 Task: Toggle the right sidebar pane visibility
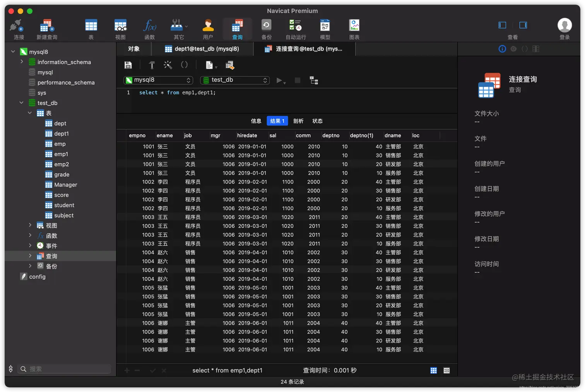523,25
